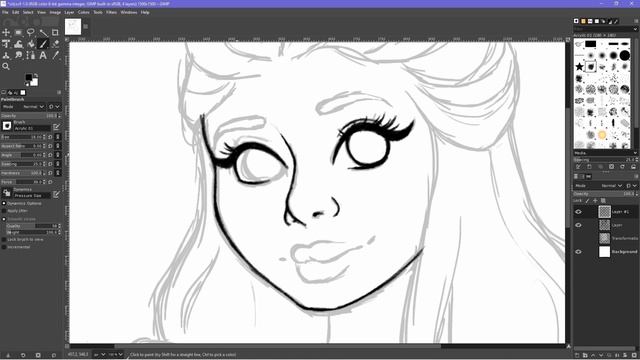The image size is (640, 360).
Task: Reset brush Size to default
Action: 51,137
